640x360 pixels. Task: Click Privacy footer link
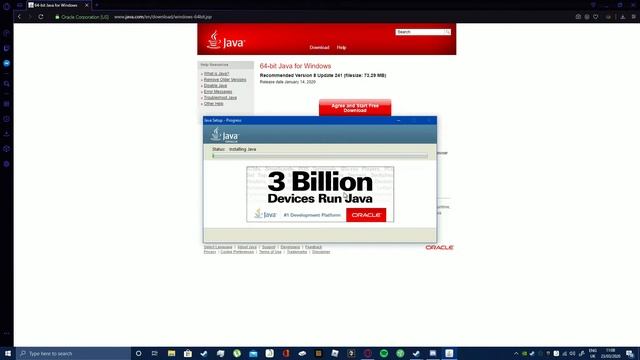(x=210, y=252)
